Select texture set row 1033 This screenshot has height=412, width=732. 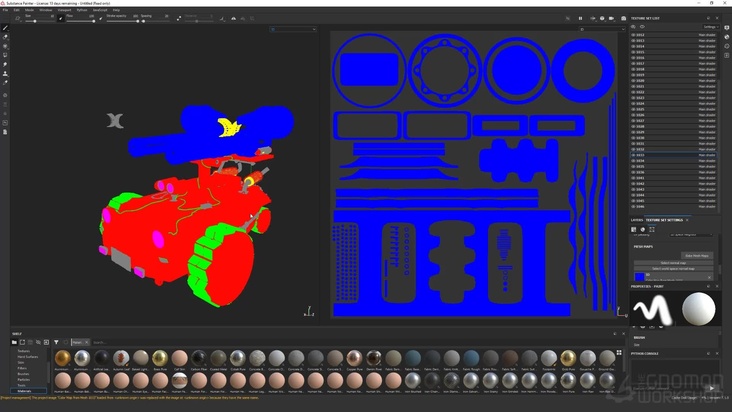tap(674, 155)
